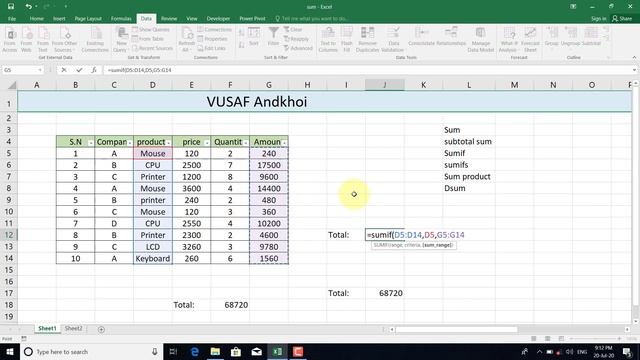Click the Subtotal outline icon
The height and width of the screenshot is (360, 640).
(591, 37)
